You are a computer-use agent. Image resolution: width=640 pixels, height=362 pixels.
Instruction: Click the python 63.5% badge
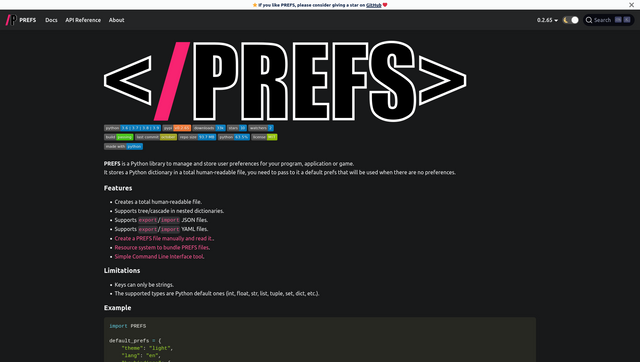click(233, 137)
